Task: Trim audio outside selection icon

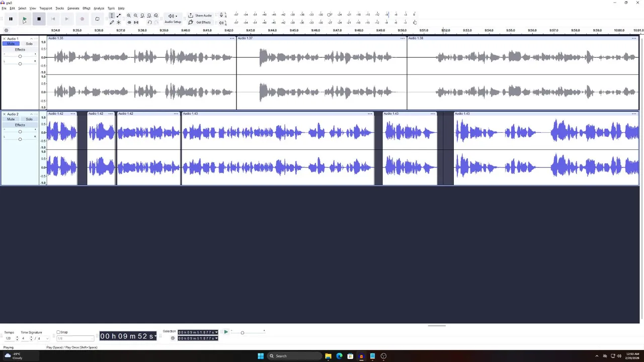Action: (129, 22)
